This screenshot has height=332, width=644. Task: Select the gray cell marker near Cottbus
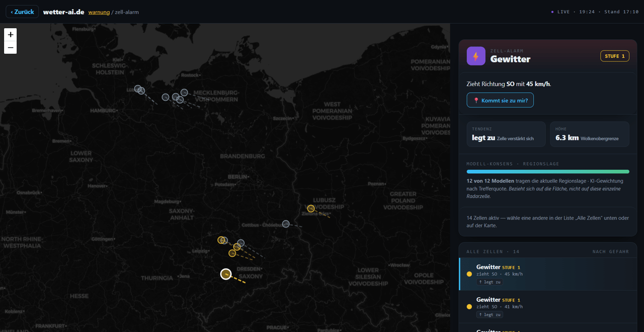point(286,224)
